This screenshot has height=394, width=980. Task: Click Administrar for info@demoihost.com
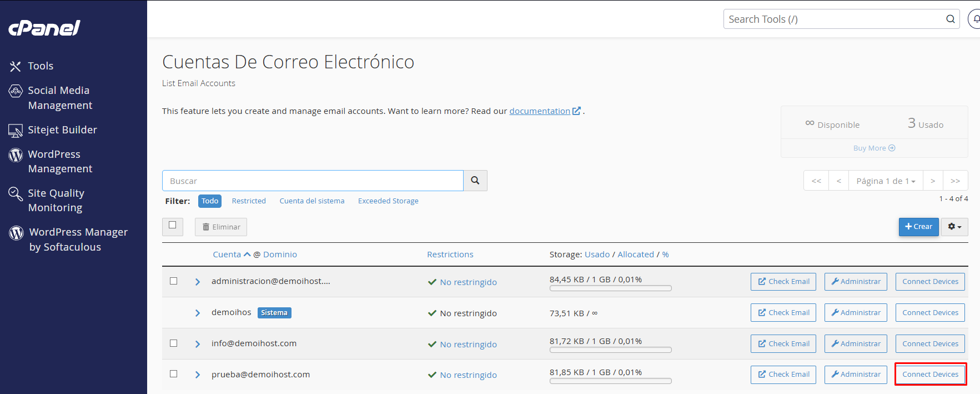click(856, 344)
